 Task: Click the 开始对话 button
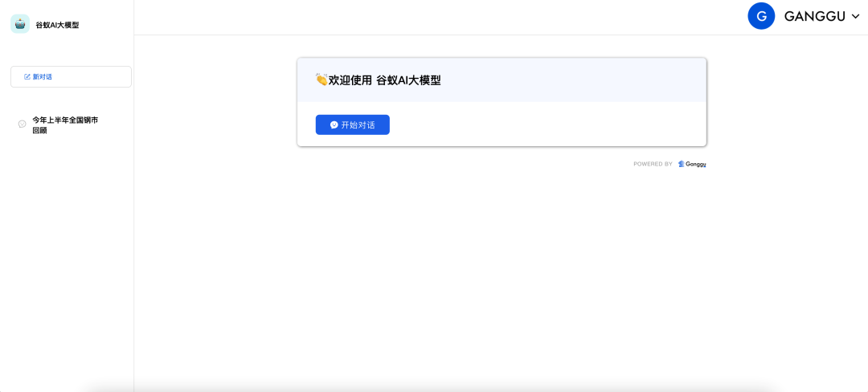pos(353,125)
